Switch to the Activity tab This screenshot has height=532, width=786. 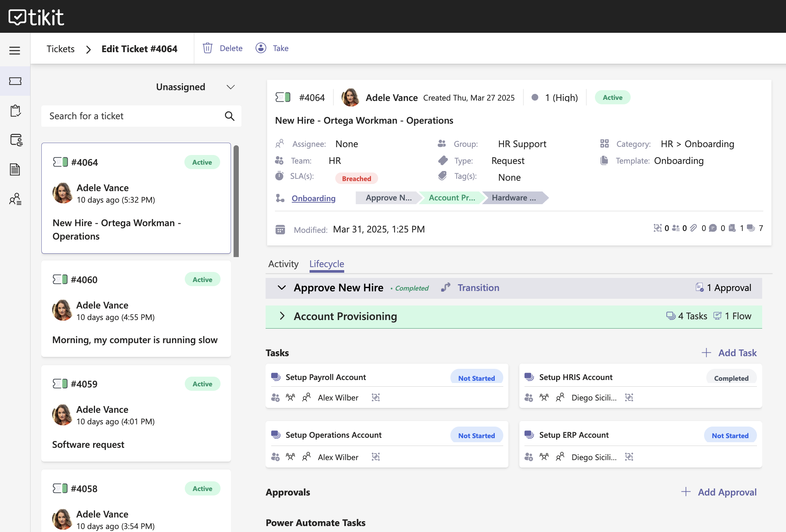click(283, 264)
